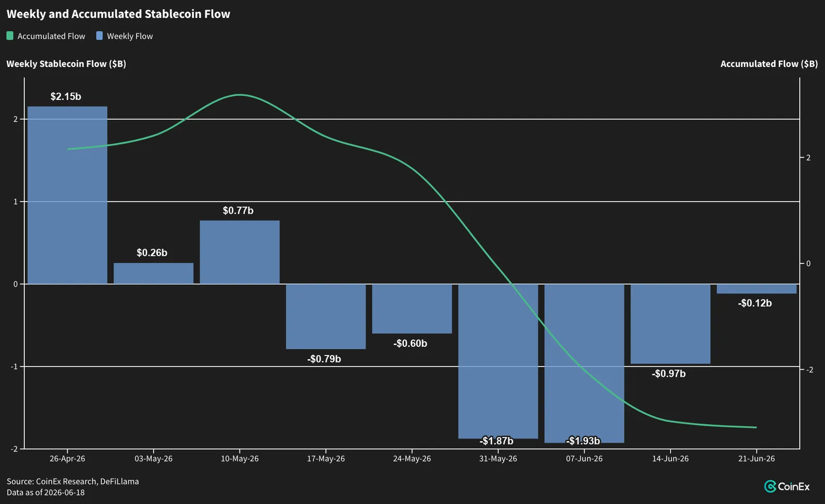Click the -$0.79b bar for 17-May-26
Screen dimensions: 825x504
326,316
